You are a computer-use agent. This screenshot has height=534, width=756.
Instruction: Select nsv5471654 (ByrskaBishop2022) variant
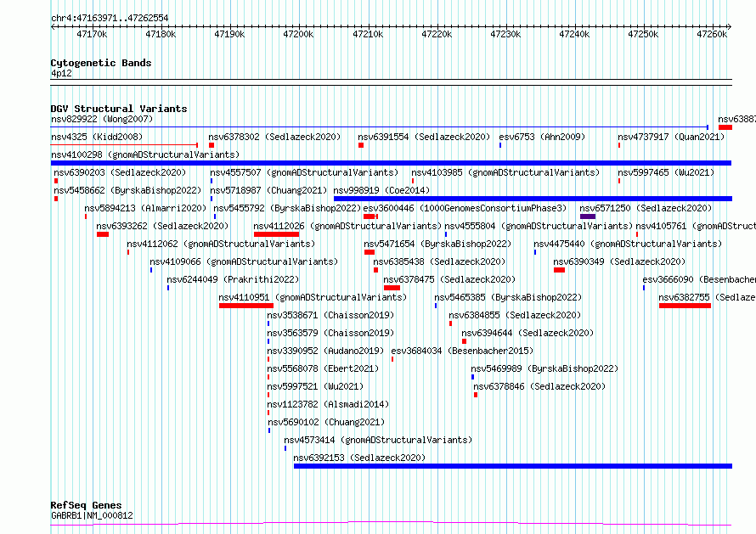[x=437, y=244]
